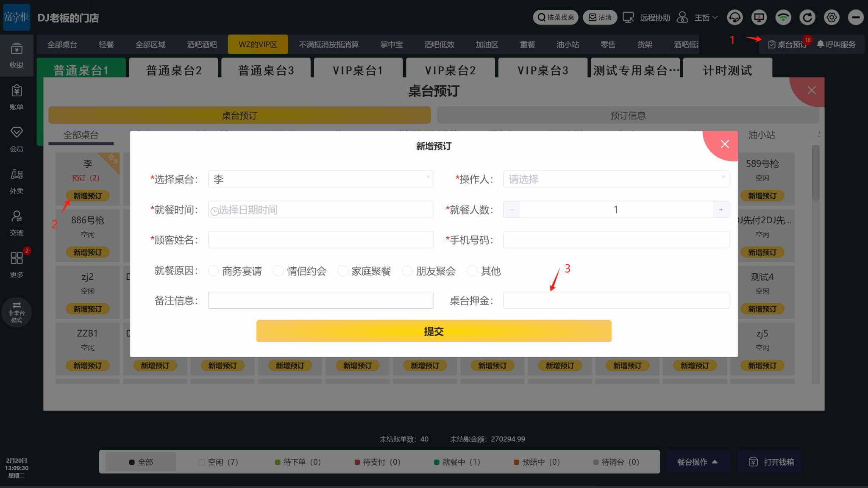Click the 桌台押金 deposit field
The image size is (868, 488).
click(616, 300)
